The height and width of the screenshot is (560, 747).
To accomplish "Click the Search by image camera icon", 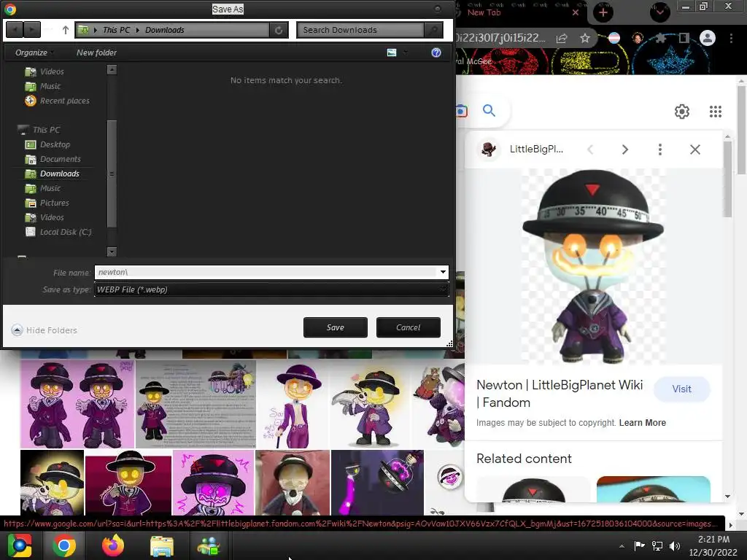I will click(461, 111).
